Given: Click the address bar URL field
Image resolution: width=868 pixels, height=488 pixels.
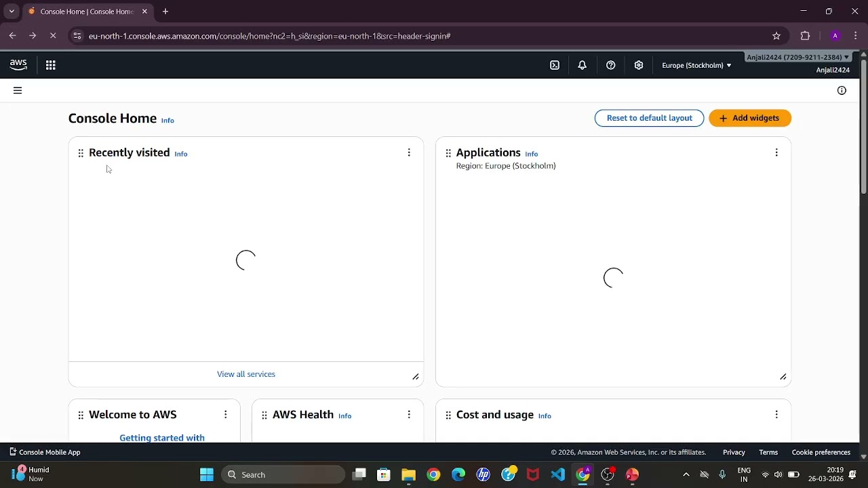Looking at the screenshot, I should click(x=427, y=36).
